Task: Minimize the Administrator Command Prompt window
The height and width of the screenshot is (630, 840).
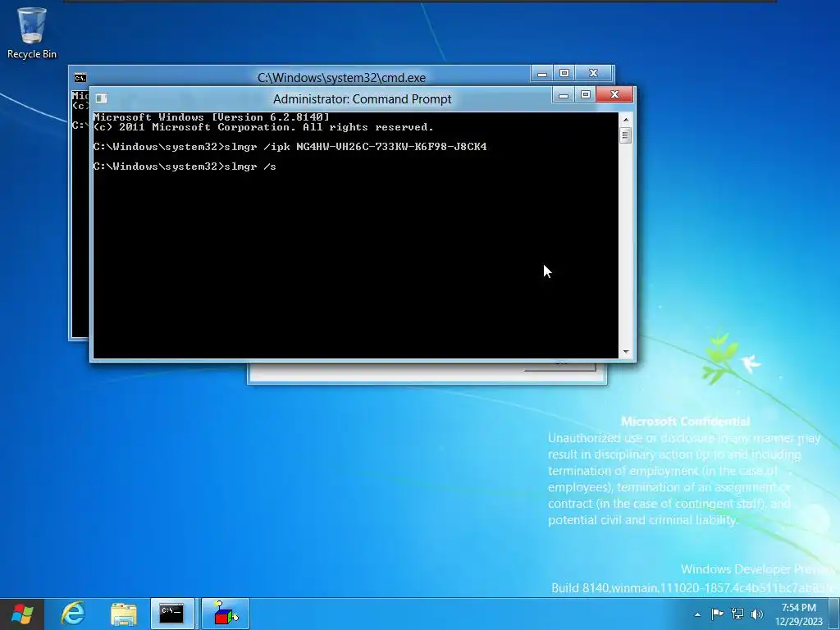Action: coord(563,95)
